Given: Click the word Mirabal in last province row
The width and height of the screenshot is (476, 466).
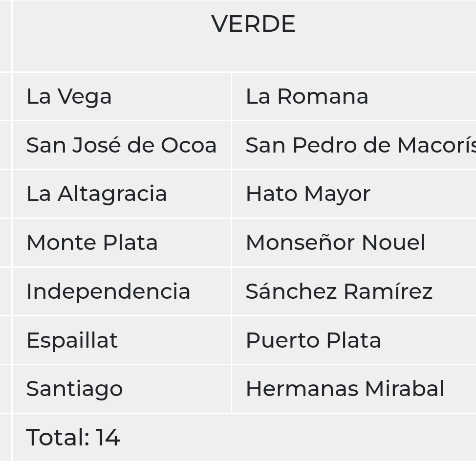Looking at the screenshot, I should tap(405, 389).
